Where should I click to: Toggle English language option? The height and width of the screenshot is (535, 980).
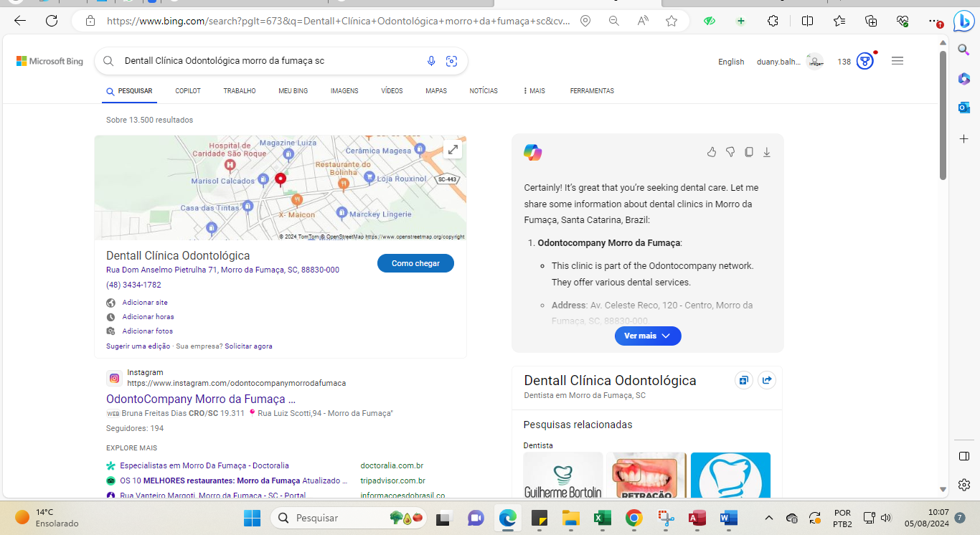point(731,62)
